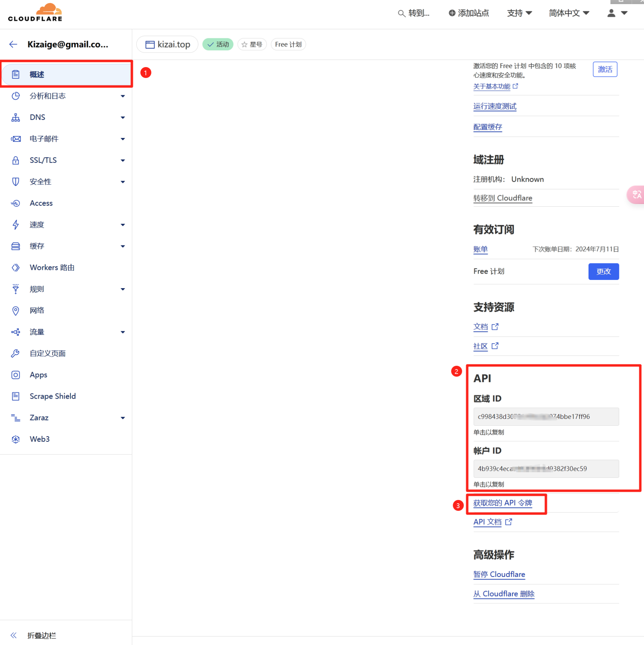
Task: Click the Custom Pages wrench icon
Action: [15, 353]
